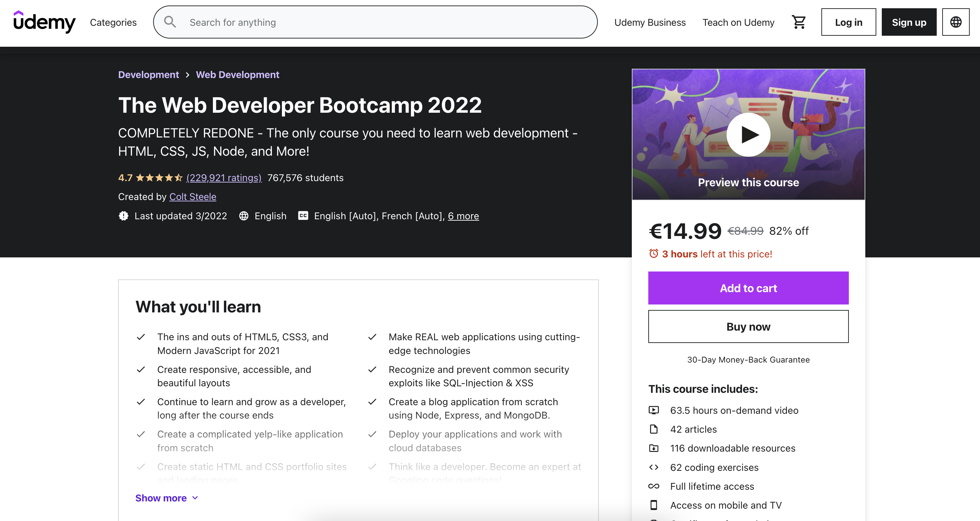Click the course title heading

[300, 105]
